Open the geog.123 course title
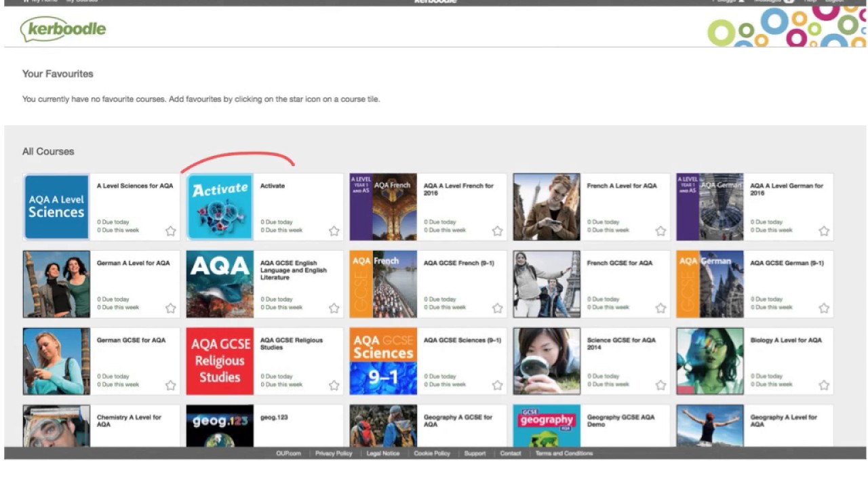 tap(274, 418)
